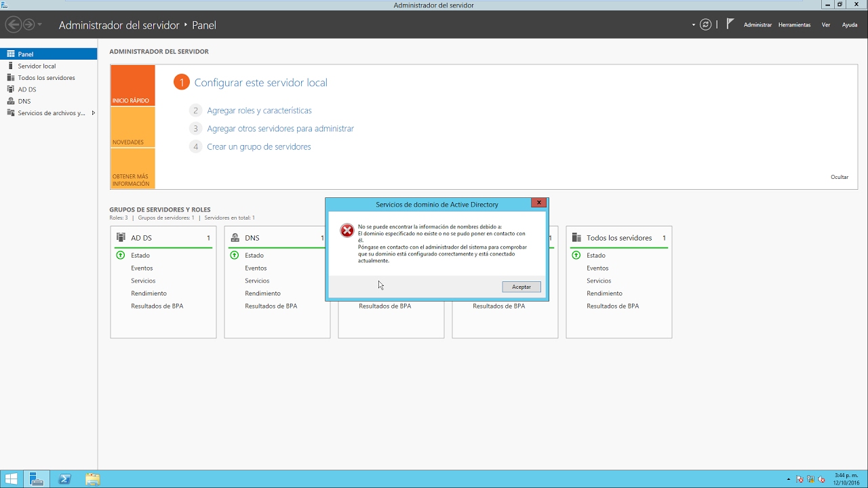Click the AD DS tile header icon
This screenshot has height=488, width=868.
(x=121, y=237)
